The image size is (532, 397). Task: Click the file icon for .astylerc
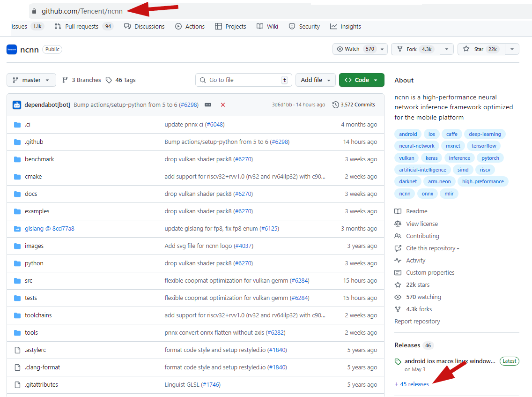coord(17,350)
